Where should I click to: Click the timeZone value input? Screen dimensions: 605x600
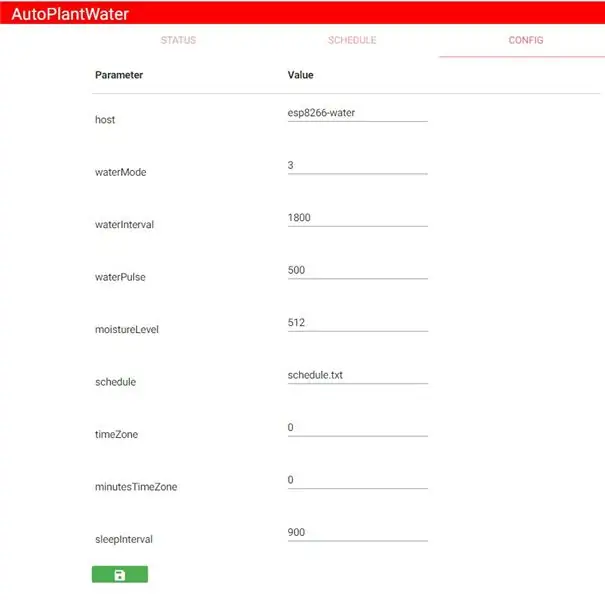(x=356, y=428)
